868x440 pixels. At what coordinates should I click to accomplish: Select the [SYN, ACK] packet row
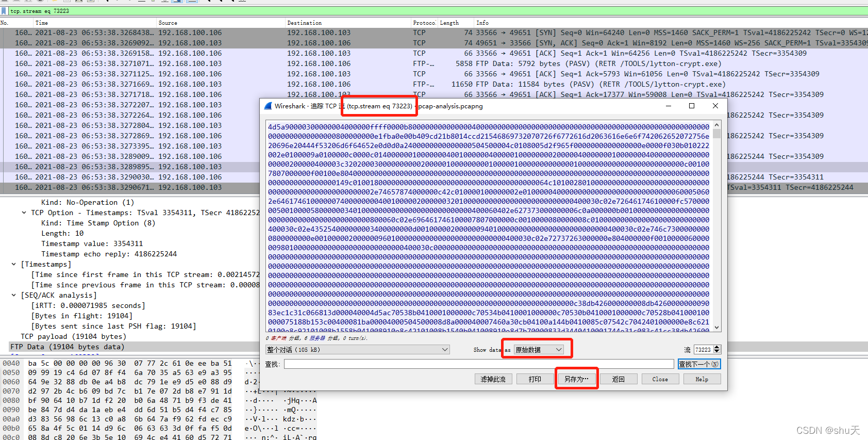pos(434,43)
